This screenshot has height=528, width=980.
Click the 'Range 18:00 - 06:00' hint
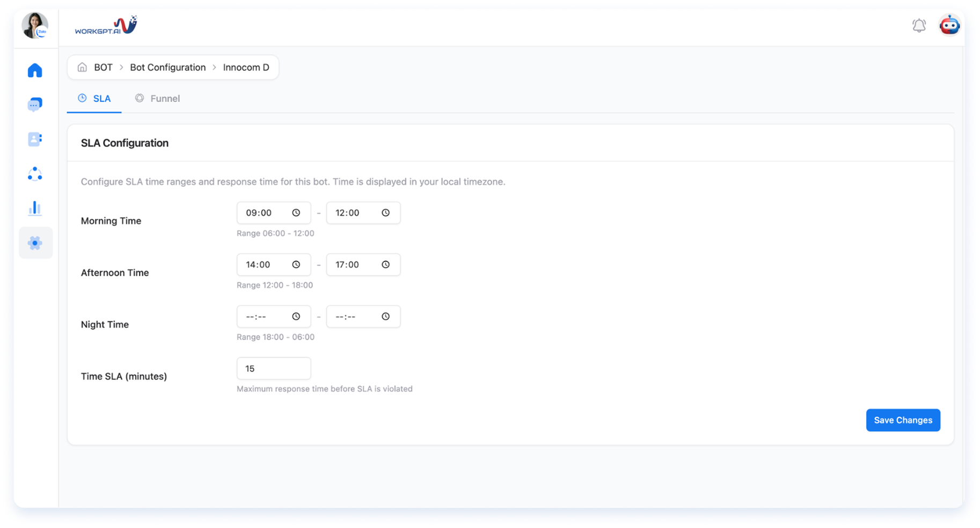coord(275,337)
